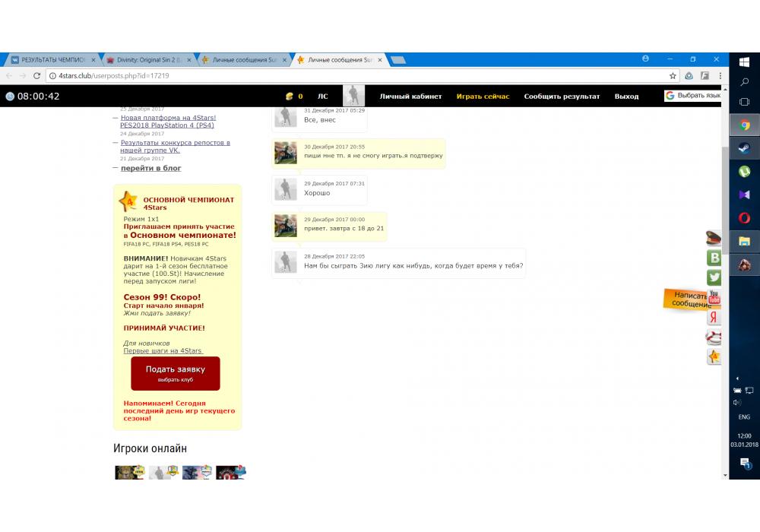The height and width of the screenshot is (532, 760).
Task: Select Играть сейчас in top navigation
Action: click(x=483, y=97)
